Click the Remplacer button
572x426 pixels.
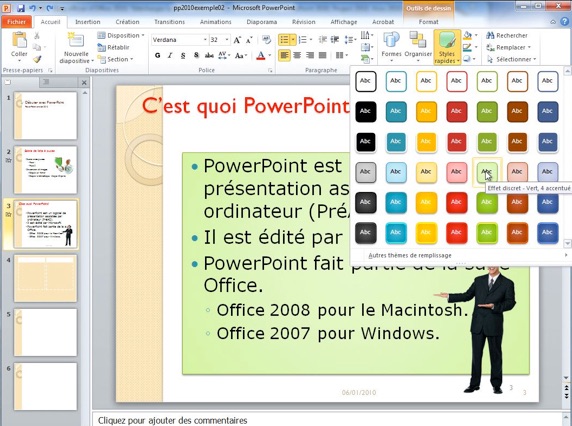coord(508,47)
